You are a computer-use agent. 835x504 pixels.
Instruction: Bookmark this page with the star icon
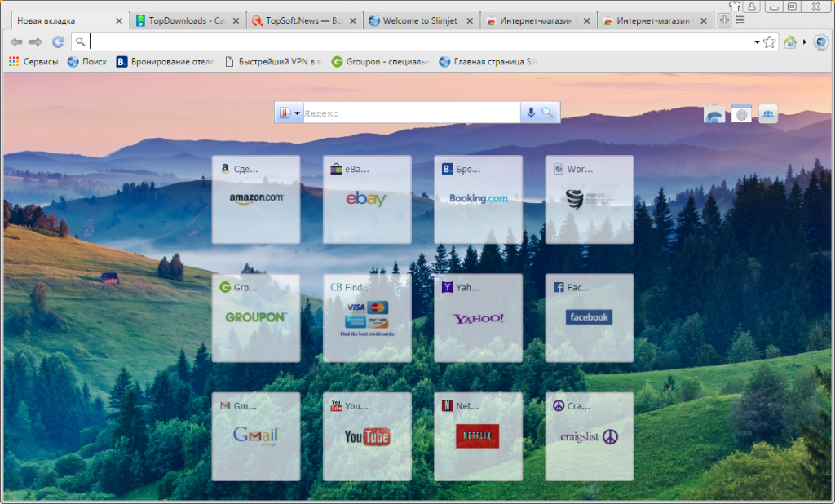tap(770, 42)
